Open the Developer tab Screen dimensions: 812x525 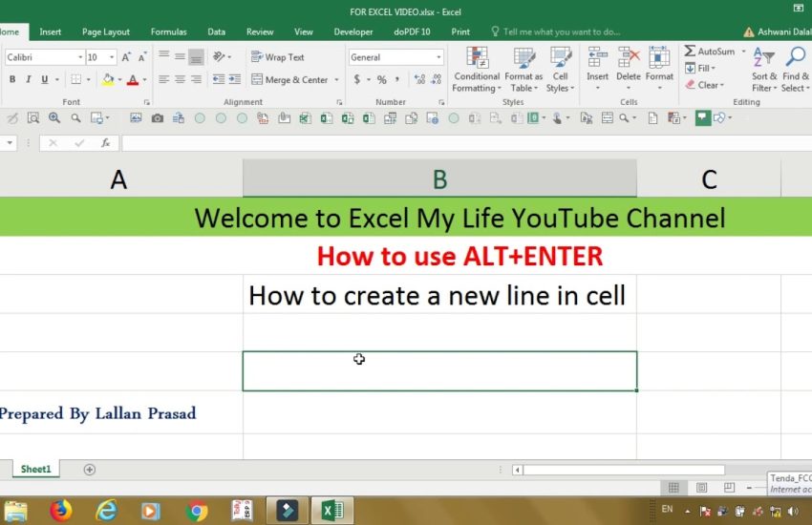pyautogui.click(x=353, y=31)
